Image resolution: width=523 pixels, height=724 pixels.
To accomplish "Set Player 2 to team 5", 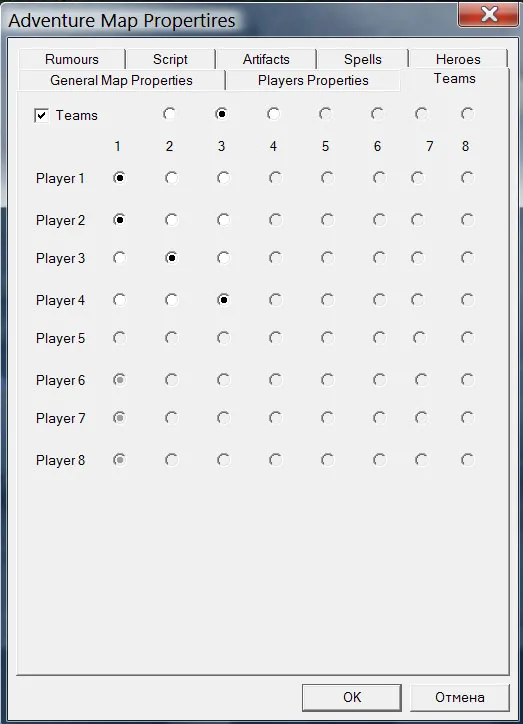I will 327,220.
